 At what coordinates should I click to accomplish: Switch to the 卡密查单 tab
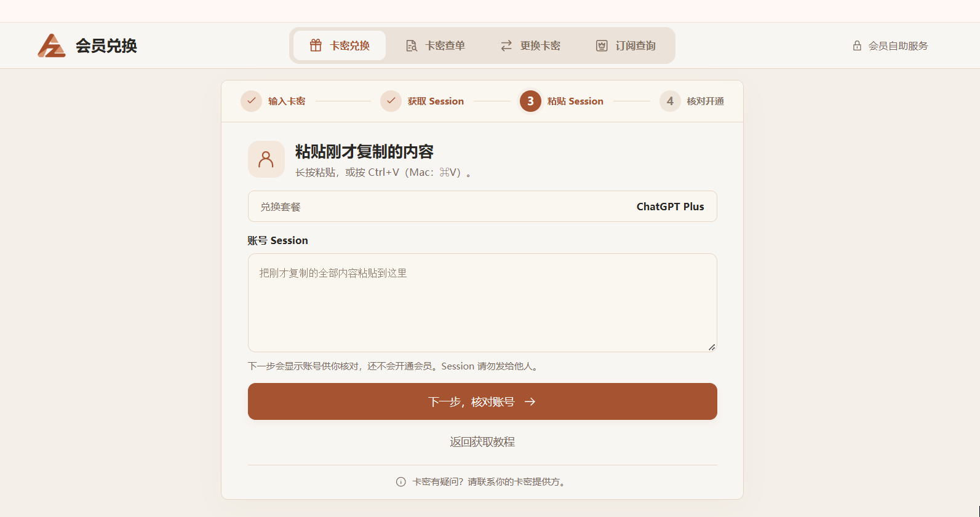coord(435,45)
